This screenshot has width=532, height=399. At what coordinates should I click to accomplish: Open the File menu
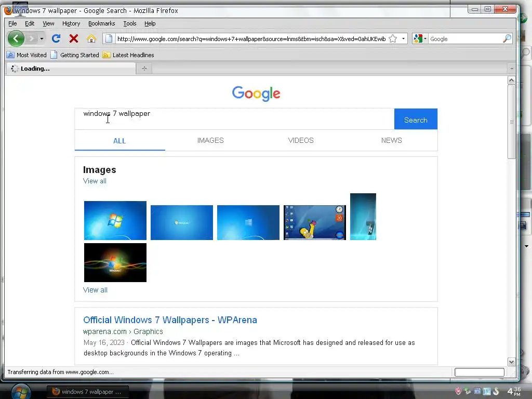12,23
